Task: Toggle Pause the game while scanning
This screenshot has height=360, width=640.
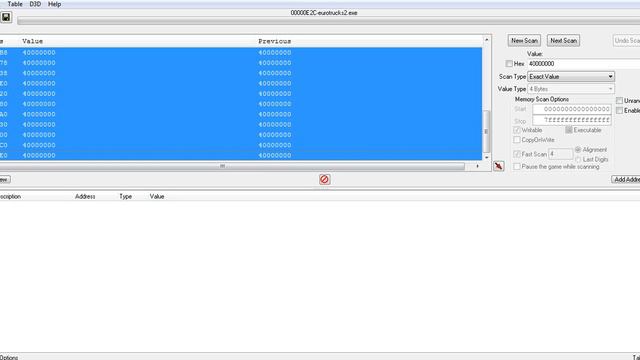Action: [517, 167]
